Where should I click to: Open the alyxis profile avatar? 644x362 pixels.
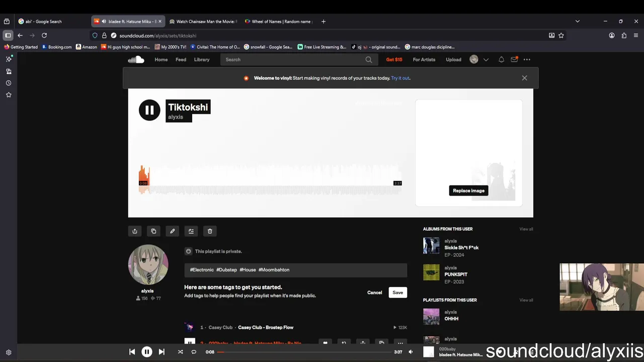pos(148,265)
